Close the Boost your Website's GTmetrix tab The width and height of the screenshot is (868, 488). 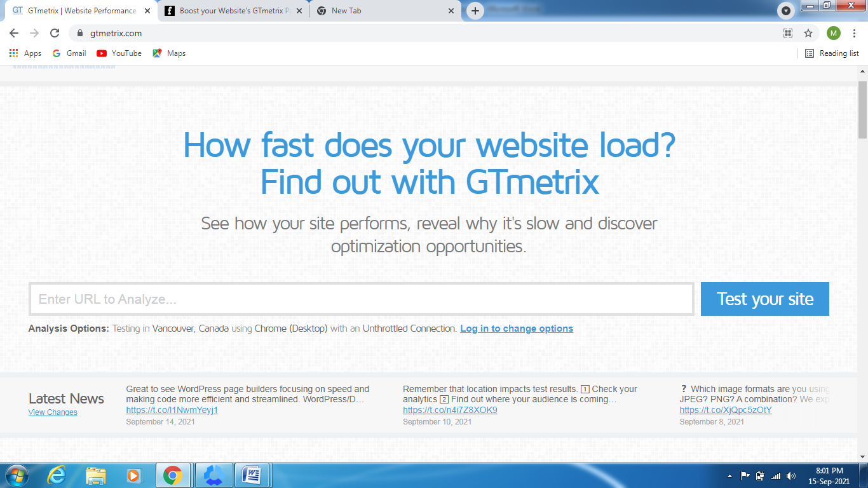click(x=299, y=11)
